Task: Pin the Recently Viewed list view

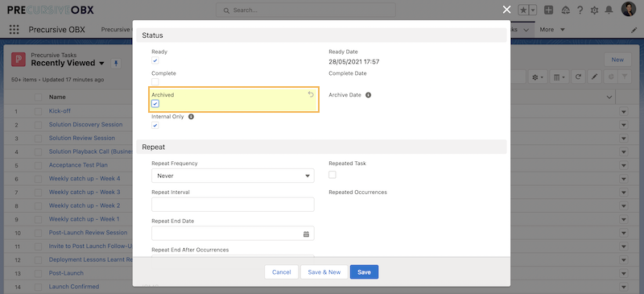Action: (x=116, y=64)
